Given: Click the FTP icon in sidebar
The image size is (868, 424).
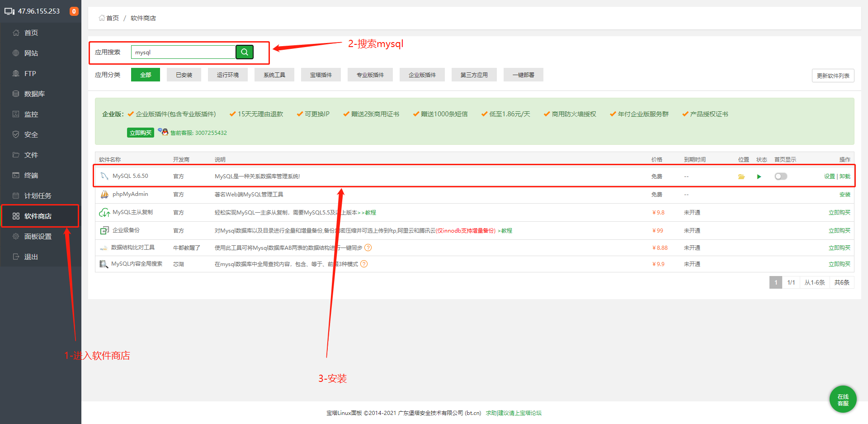Looking at the screenshot, I should pos(16,73).
